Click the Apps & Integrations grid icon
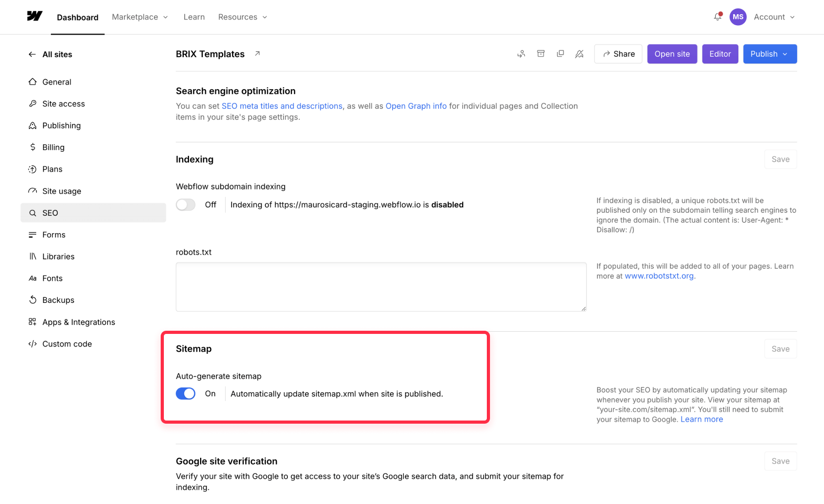The height and width of the screenshot is (504, 824). tap(33, 322)
